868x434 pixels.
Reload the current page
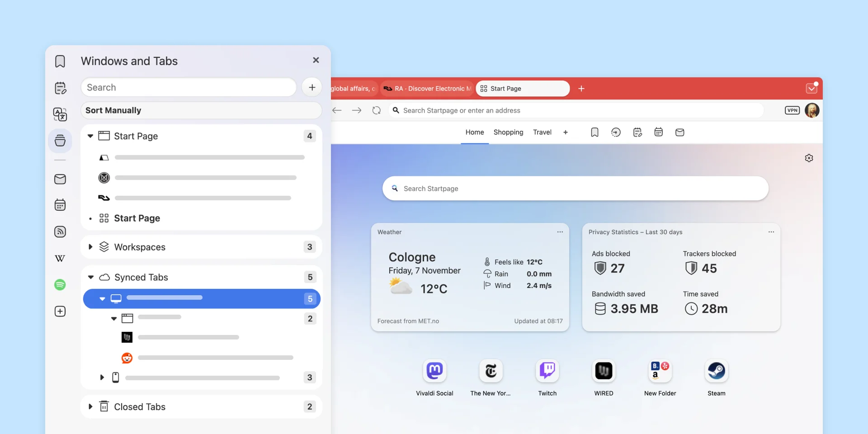pos(376,110)
